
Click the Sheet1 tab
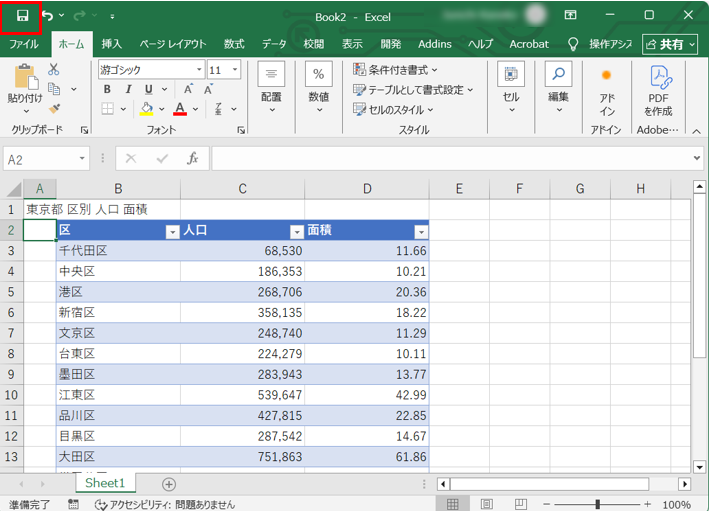pos(105,483)
